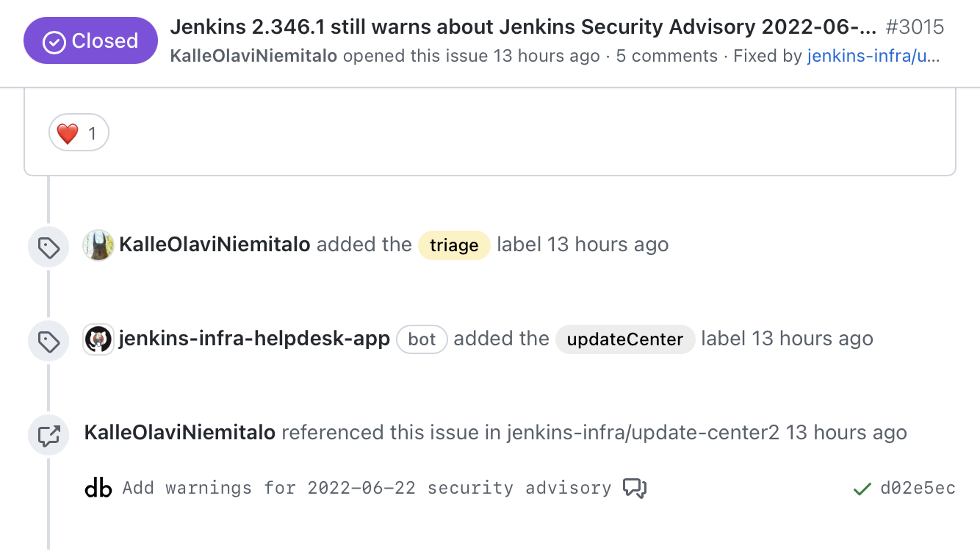Click the jenkins-infra-helpdesk-app bot avatar

(x=98, y=339)
